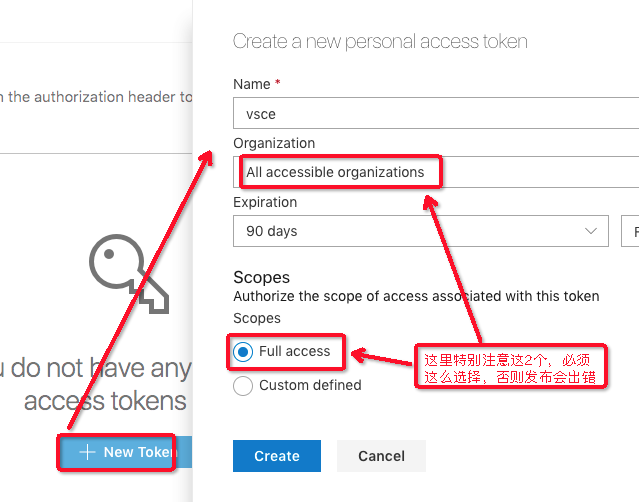
Task: Click the 'Custom defined' label text
Action: (x=310, y=385)
